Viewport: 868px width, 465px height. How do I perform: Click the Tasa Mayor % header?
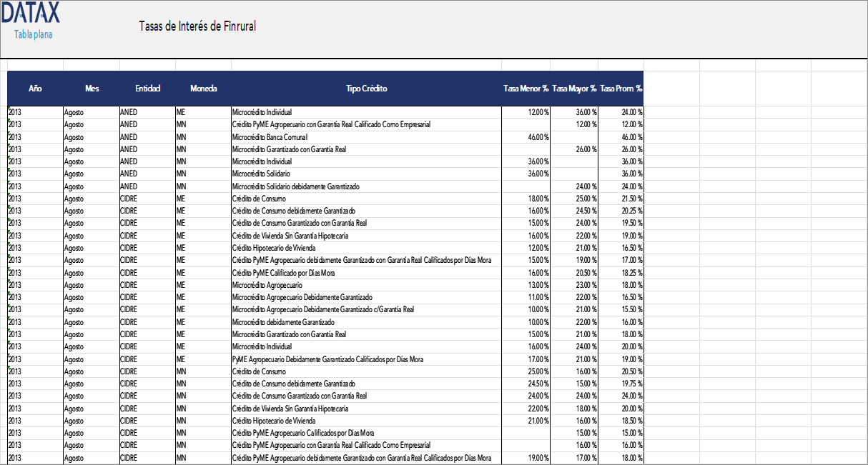coord(574,89)
